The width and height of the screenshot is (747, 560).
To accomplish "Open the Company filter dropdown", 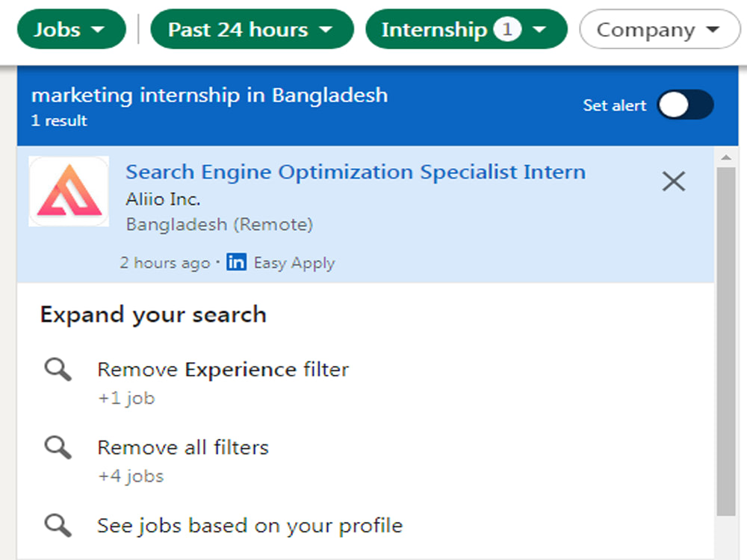I will click(660, 30).
